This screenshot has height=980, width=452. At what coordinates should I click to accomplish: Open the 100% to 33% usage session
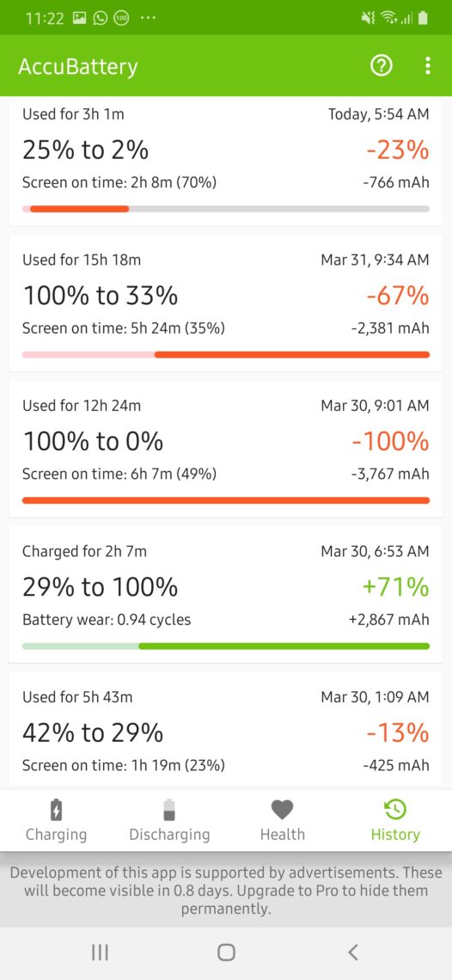(x=226, y=303)
